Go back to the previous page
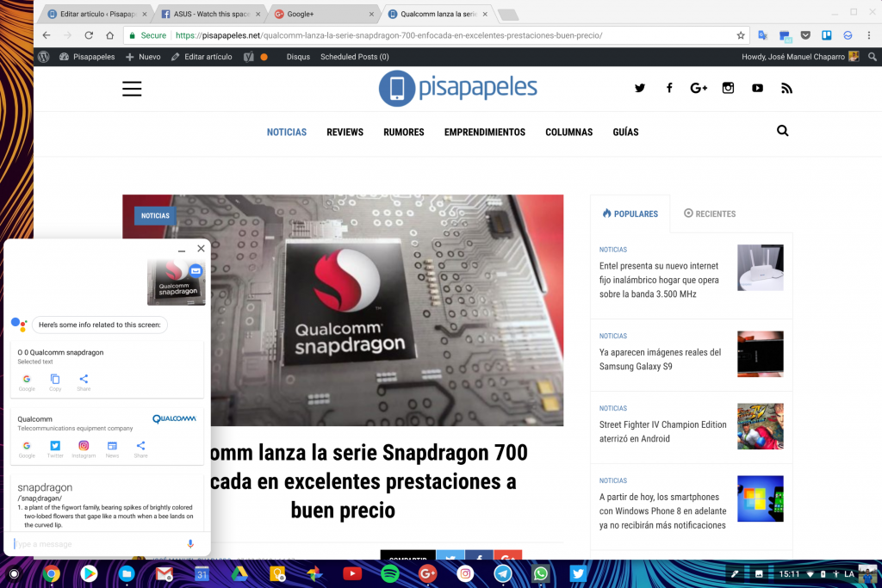Screen dimensions: 882x588 47,35
